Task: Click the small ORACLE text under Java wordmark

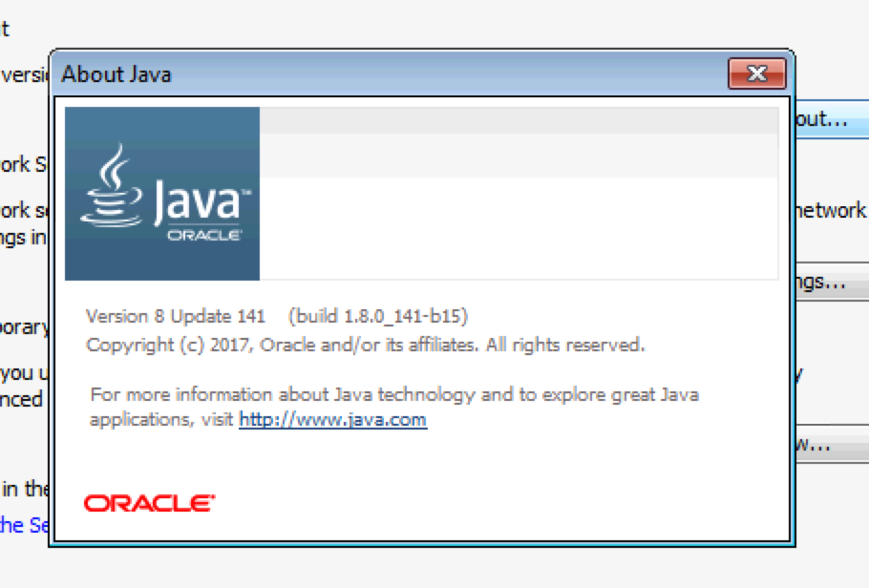Action: tap(203, 235)
